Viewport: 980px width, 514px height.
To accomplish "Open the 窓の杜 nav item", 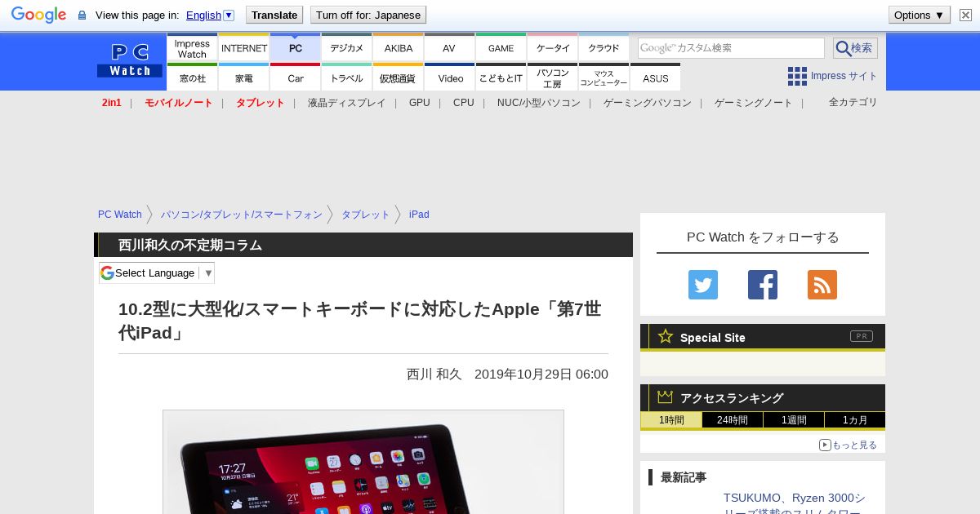I will coord(192,78).
